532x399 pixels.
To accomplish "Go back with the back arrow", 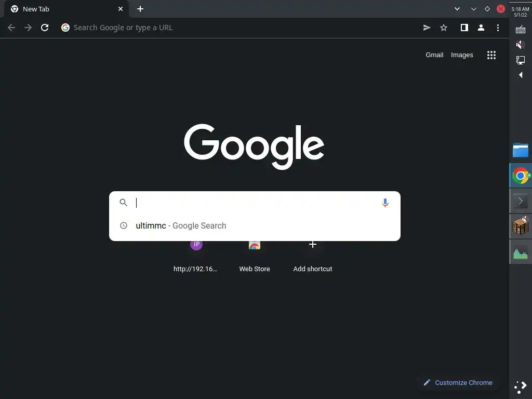I will 11,28.
